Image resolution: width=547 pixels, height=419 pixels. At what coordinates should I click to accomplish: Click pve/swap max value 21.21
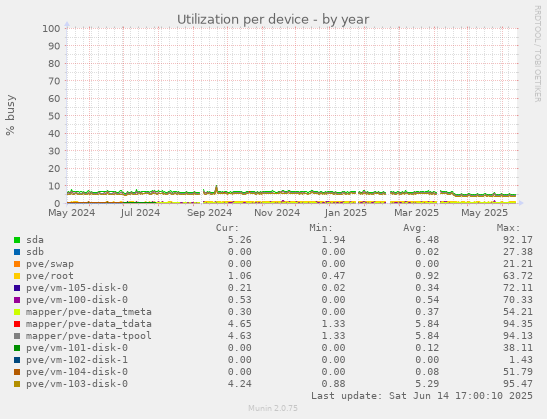(x=518, y=264)
